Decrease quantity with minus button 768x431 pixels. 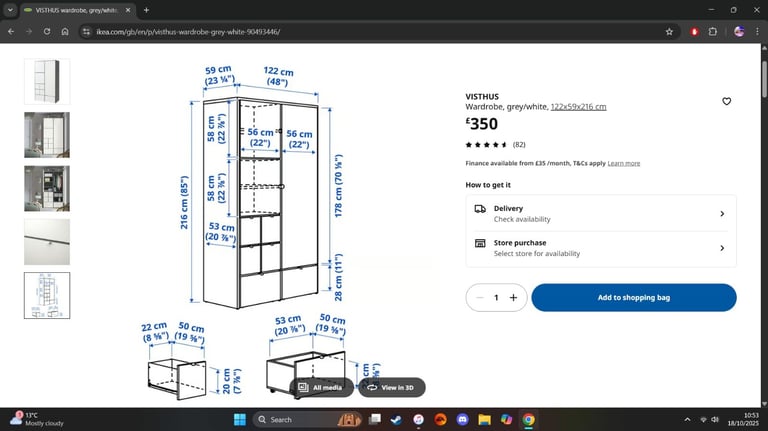coord(480,297)
